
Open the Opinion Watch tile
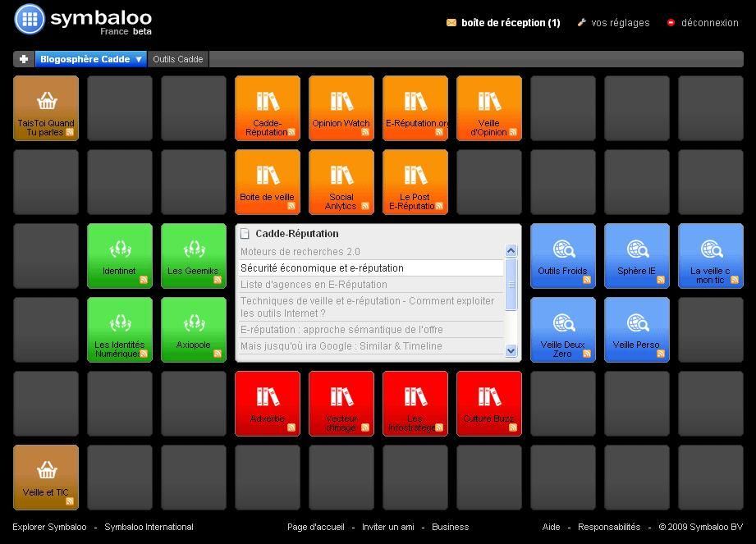pyautogui.click(x=341, y=108)
